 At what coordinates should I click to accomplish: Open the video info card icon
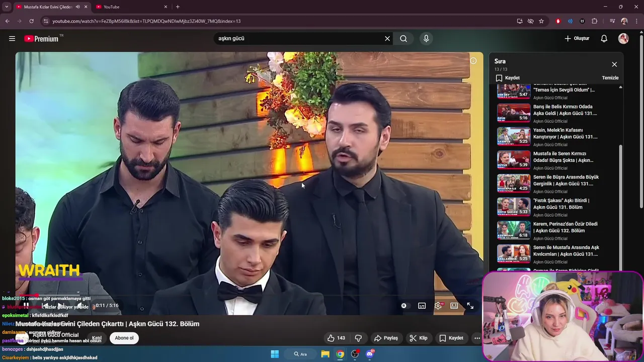pos(473,61)
